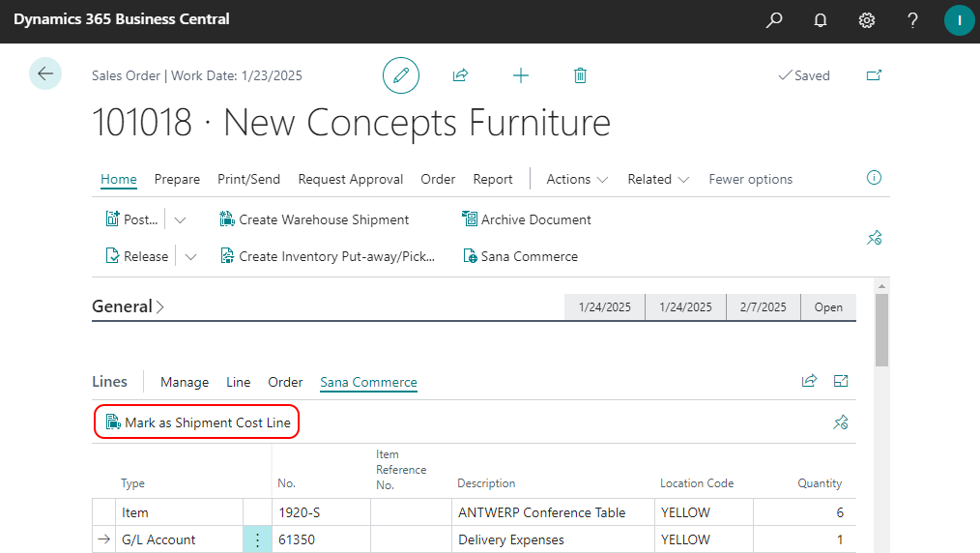This screenshot has width=980, height=553.
Task: Open the Print/Send tab
Action: (x=248, y=179)
